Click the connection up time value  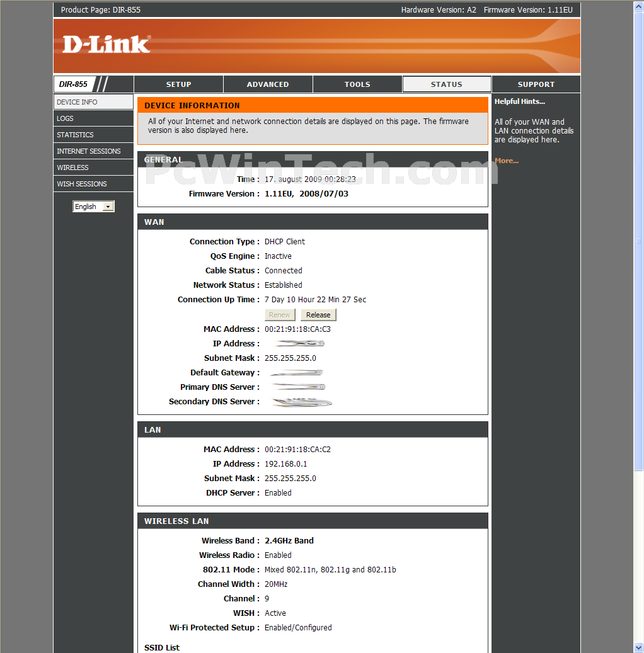(x=315, y=300)
